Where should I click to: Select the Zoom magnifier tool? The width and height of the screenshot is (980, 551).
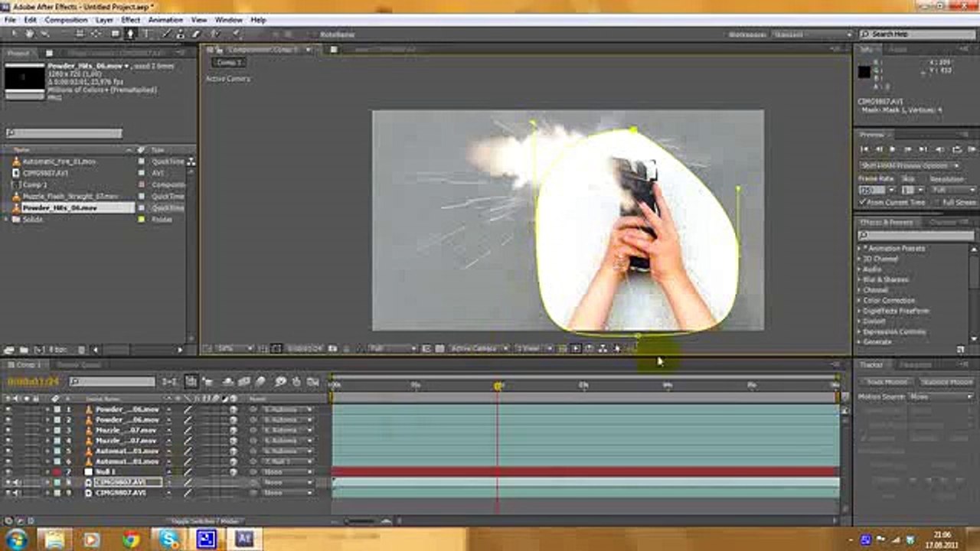tap(44, 34)
